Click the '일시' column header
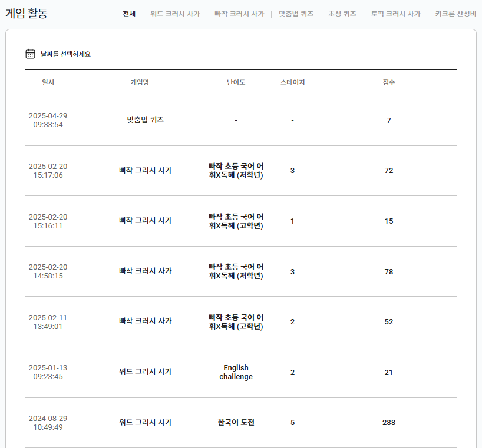482x448 pixels. (48, 82)
